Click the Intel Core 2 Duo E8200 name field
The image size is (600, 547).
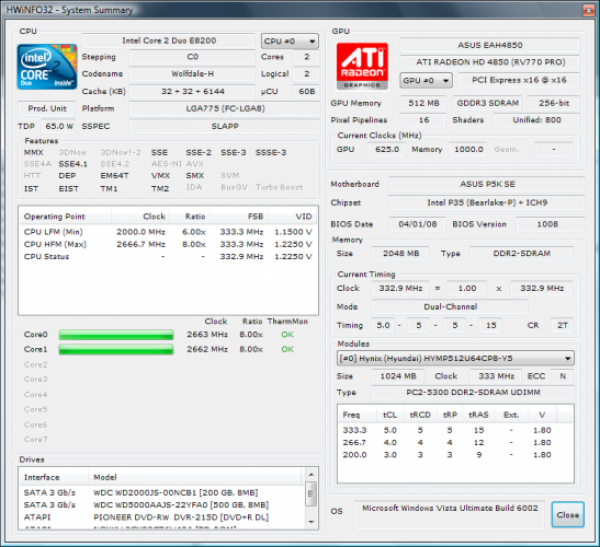(x=174, y=41)
